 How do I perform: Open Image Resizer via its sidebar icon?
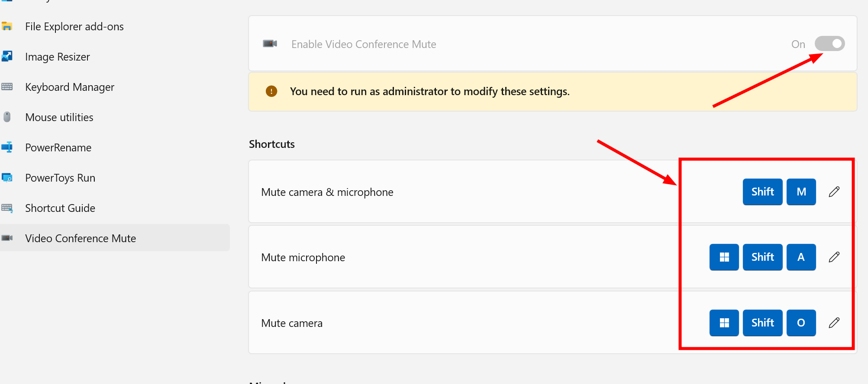click(x=7, y=56)
